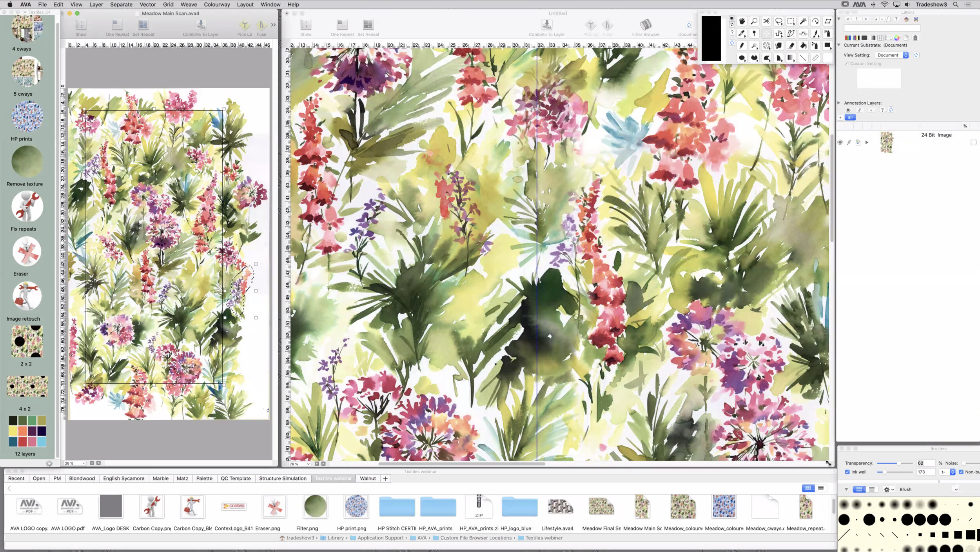The height and width of the screenshot is (552, 980).
Task: Click the trash icon in Layers panel
Action: (916, 38)
